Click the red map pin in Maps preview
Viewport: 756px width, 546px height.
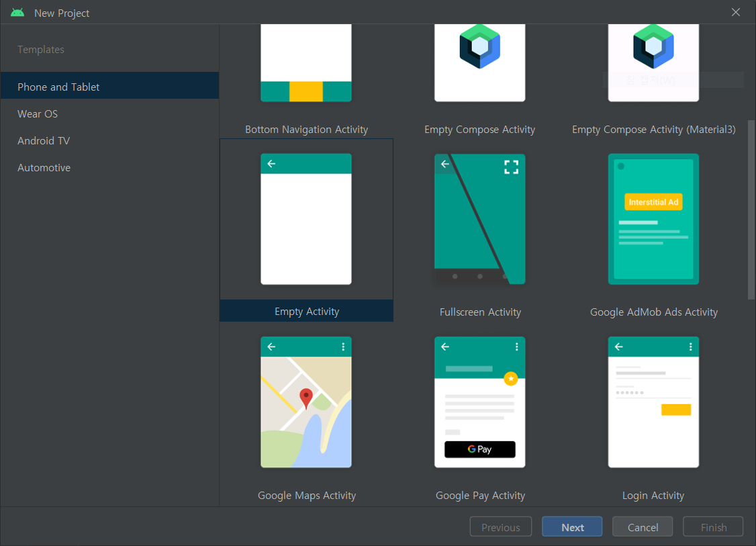click(305, 398)
